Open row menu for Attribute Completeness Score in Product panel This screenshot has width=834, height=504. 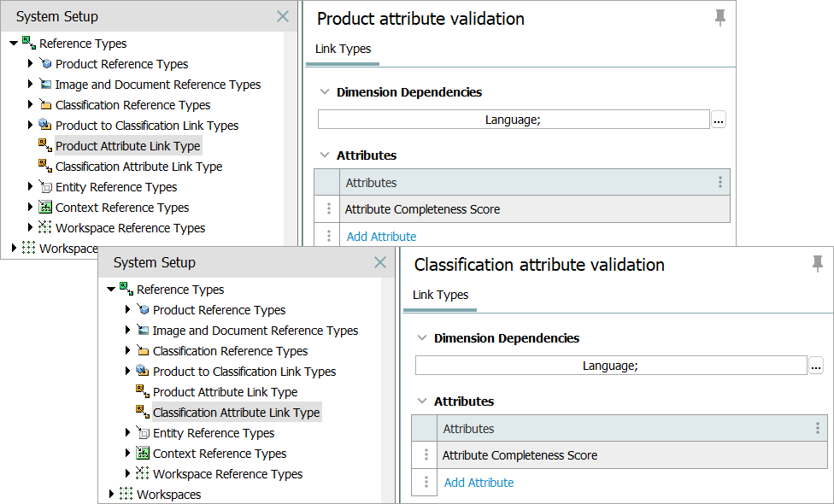point(328,209)
